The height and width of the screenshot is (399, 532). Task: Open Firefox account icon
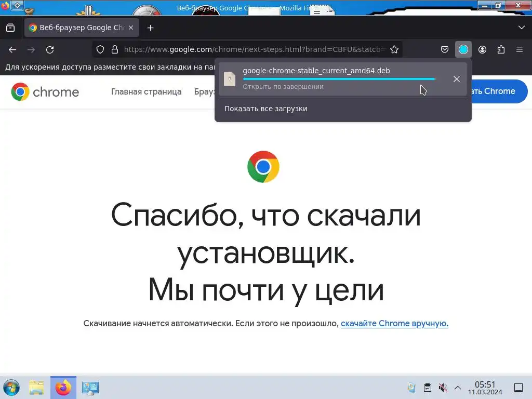pyautogui.click(x=482, y=49)
